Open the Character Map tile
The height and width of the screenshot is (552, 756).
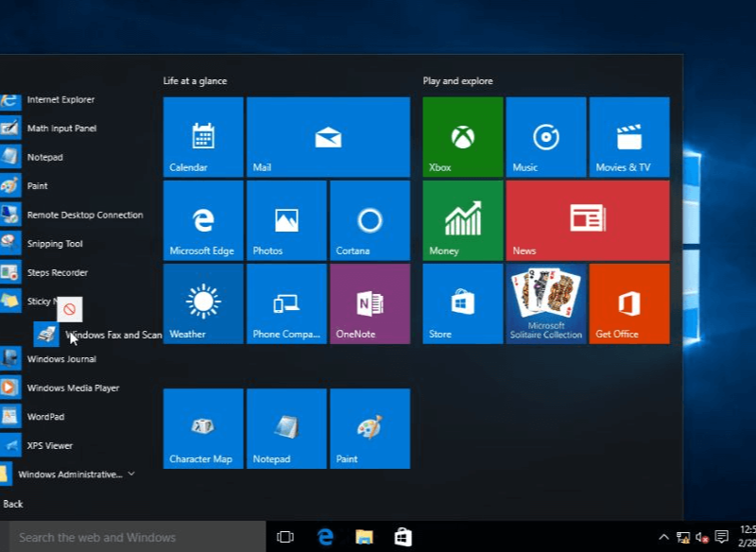pos(202,428)
